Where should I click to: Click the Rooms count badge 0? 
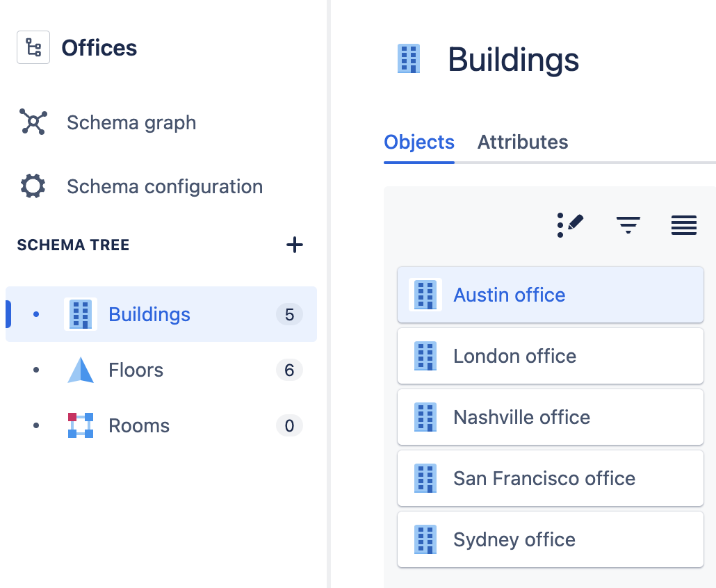tap(289, 426)
